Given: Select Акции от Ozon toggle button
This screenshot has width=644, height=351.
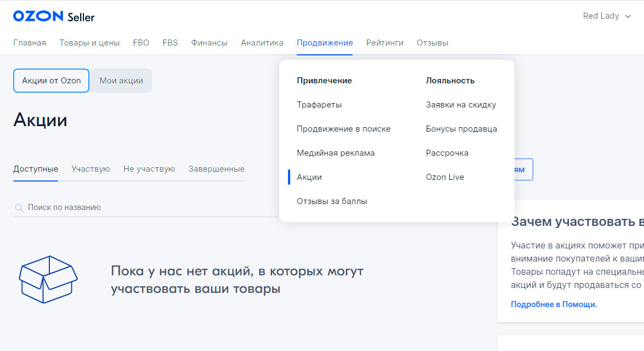Looking at the screenshot, I should 52,81.
